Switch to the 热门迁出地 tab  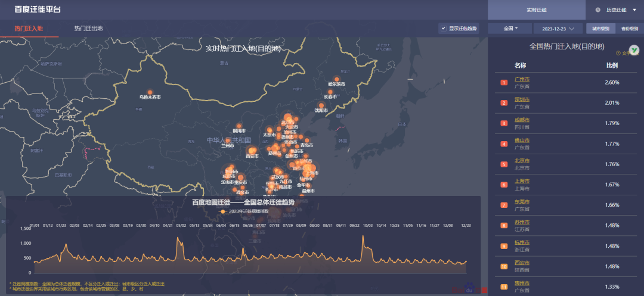click(x=88, y=28)
